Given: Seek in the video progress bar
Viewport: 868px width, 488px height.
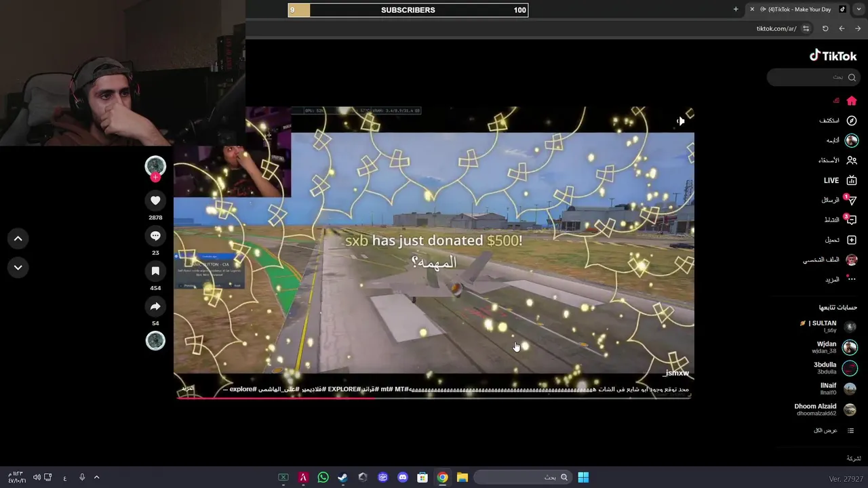Looking at the screenshot, I should tap(434, 397).
